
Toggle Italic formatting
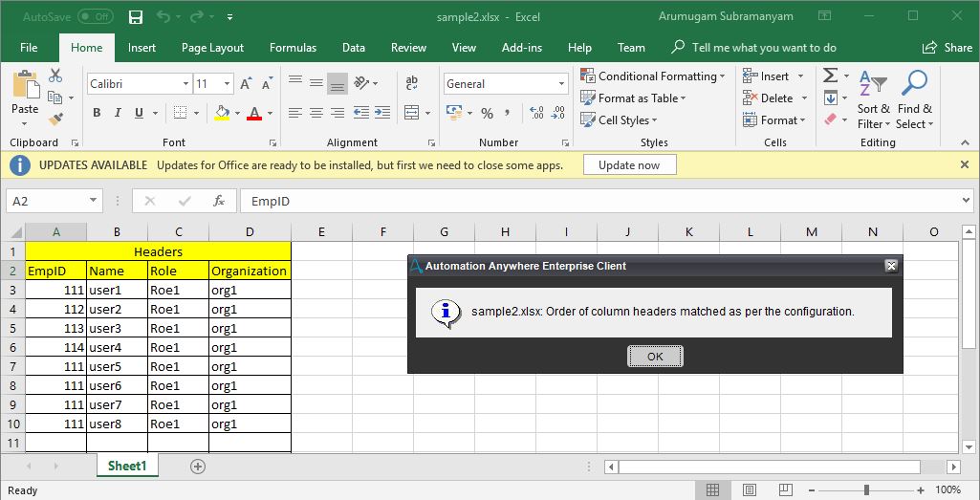point(118,113)
